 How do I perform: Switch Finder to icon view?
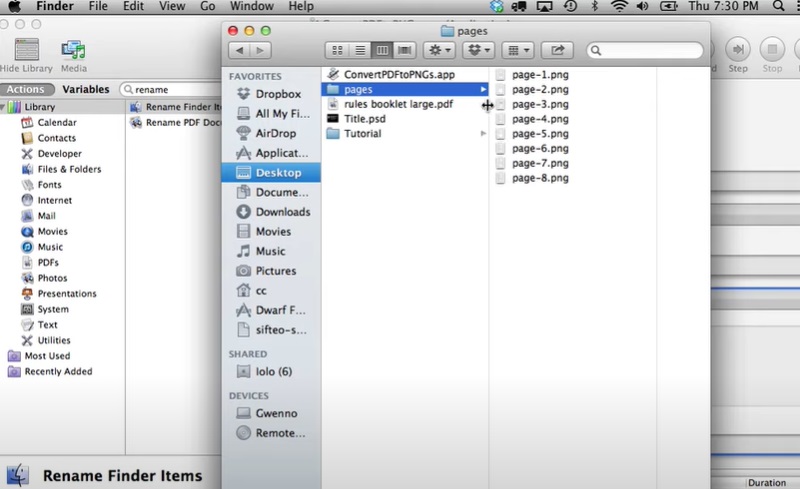coord(337,50)
